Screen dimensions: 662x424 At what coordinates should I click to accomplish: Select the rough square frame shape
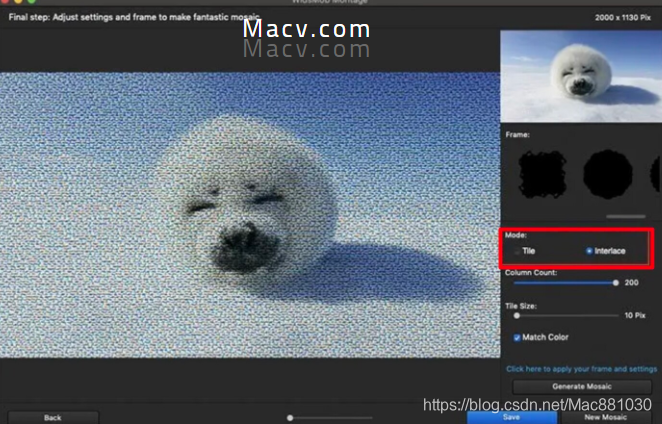pyautogui.click(x=543, y=174)
